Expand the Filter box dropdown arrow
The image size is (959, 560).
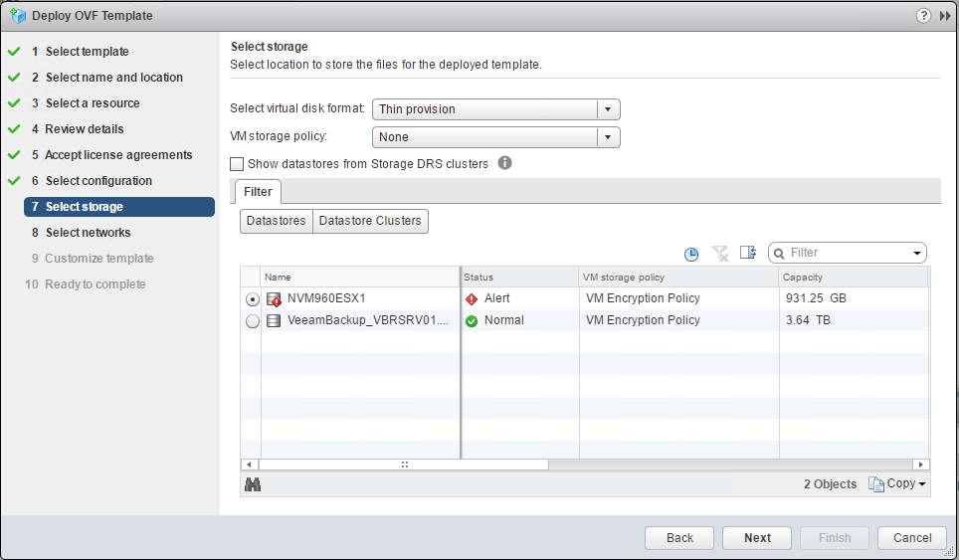click(x=917, y=253)
